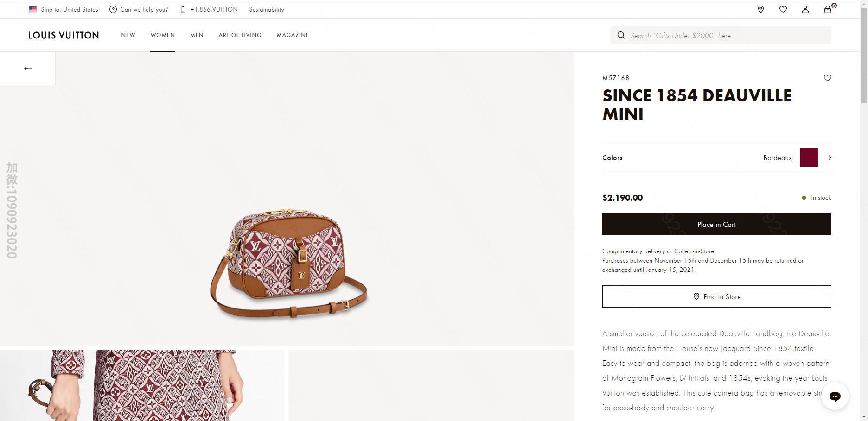Expand the Colors chevron arrow

(x=830, y=157)
